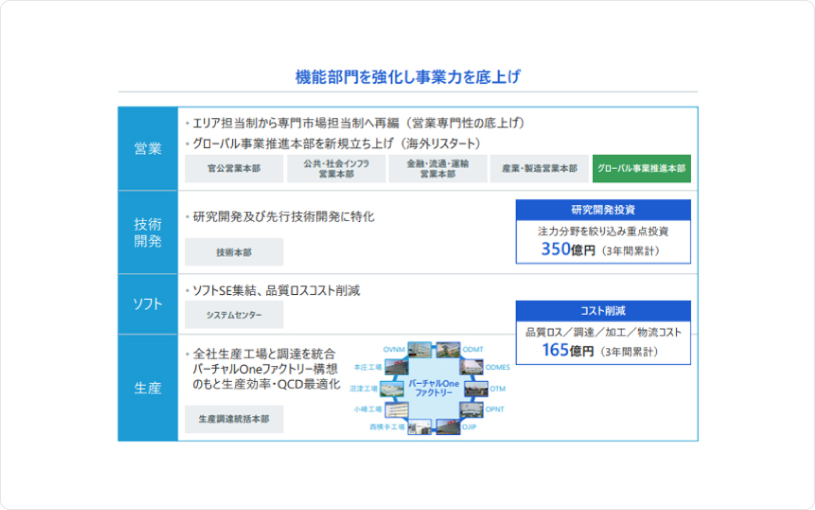Image resolution: width=815 pixels, height=510 pixels.
Task: Click the 小峰工場 text label
Action: pos(368,409)
